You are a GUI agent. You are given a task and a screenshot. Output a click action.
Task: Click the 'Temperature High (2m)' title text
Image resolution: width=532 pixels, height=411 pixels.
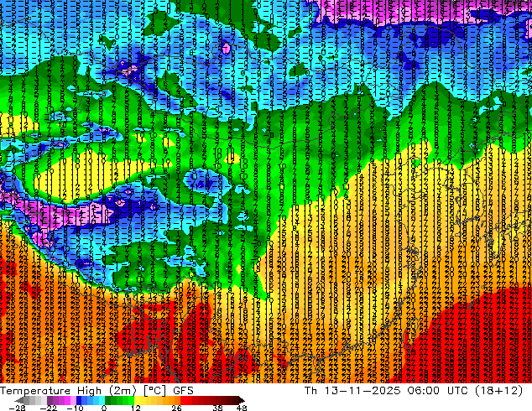pyautogui.click(x=68, y=391)
